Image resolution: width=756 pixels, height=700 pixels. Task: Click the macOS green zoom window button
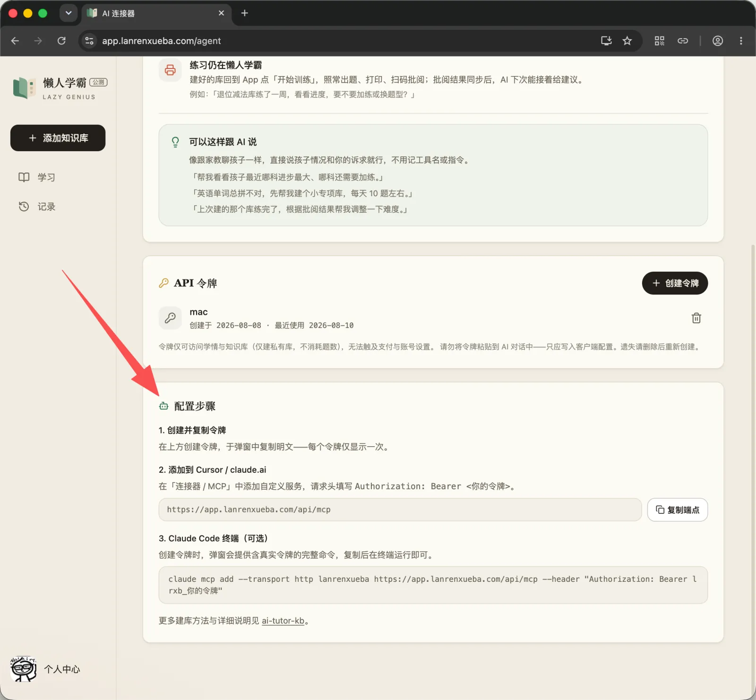[x=43, y=13]
